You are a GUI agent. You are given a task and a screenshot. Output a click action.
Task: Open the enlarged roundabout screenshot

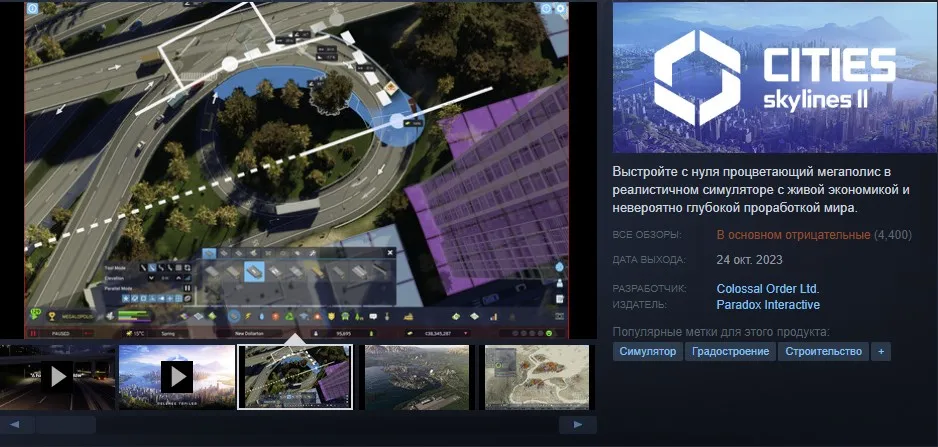tap(297, 170)
